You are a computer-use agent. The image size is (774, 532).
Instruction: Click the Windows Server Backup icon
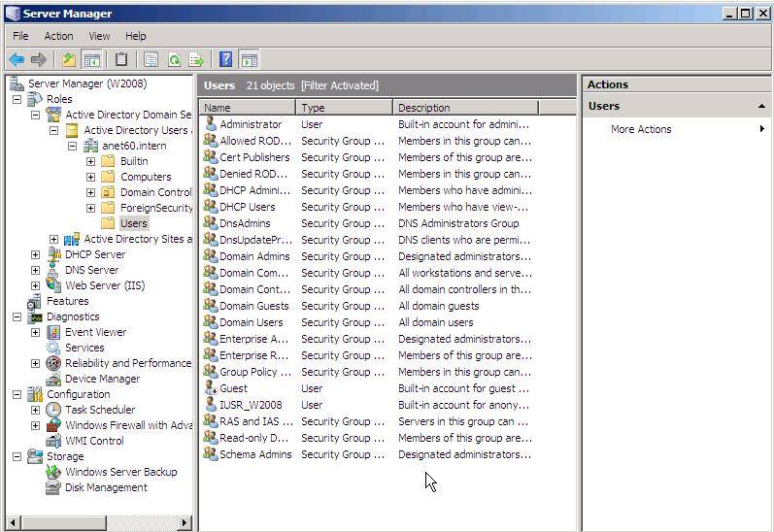point(53,472)
